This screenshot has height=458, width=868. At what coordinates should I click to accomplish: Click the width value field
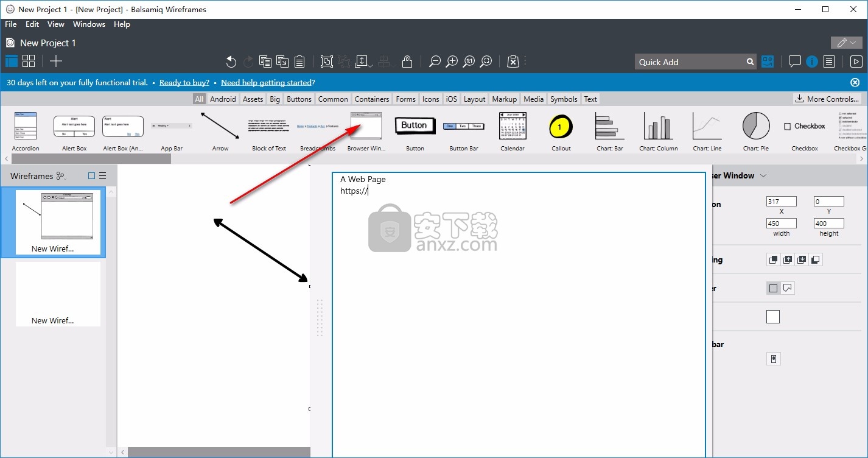pyautogui.click(x=782, y=224)
